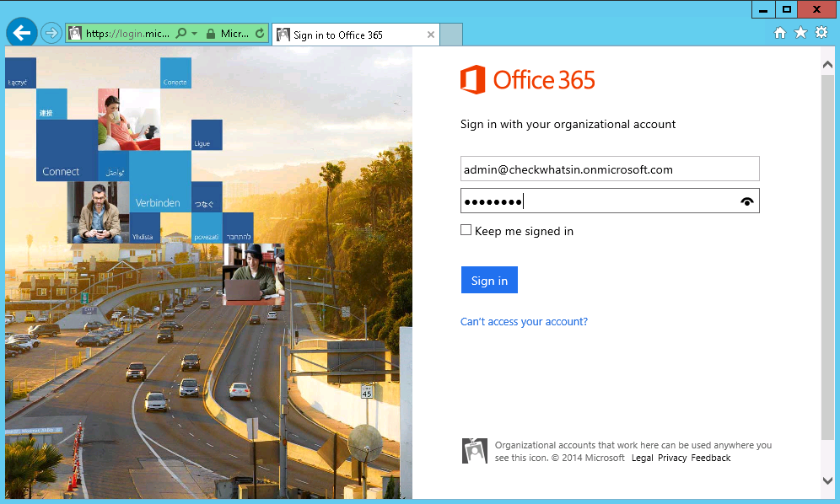
Task: Click the scrollbar up arrow
Action: pos(827,64)
